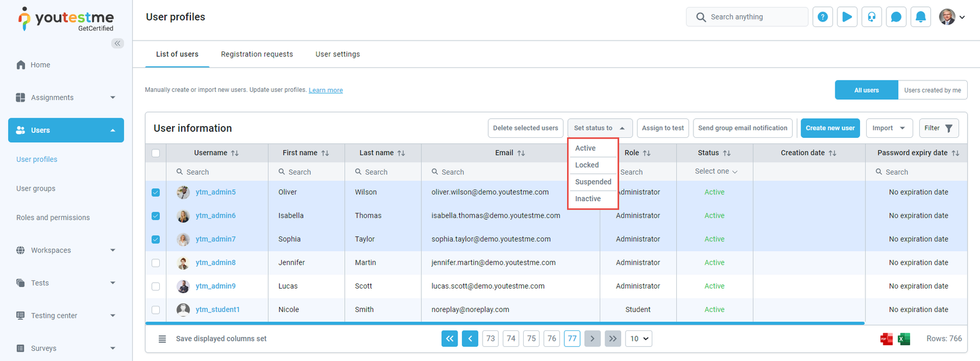Toggle the select-all header checkbox
The image size is (980, 361).
point(156,153)
